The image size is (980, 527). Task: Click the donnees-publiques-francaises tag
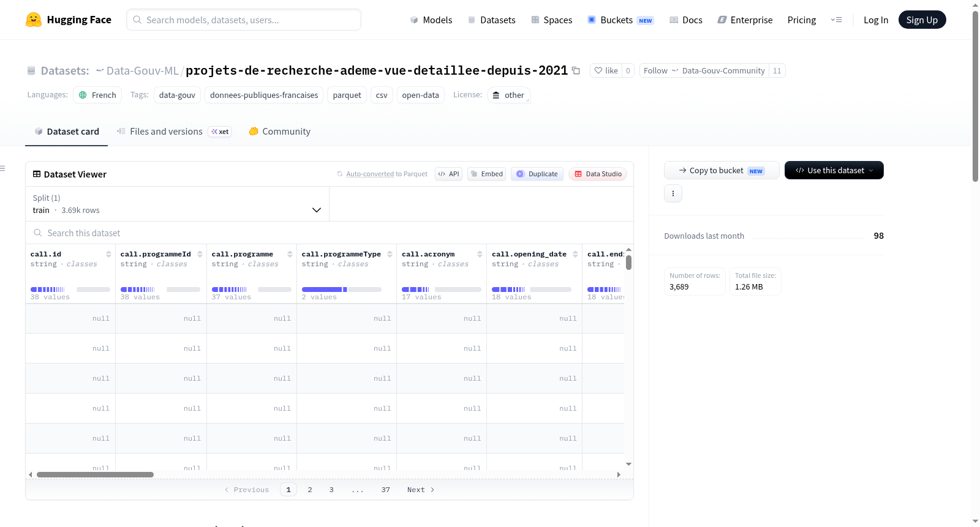[x=264, y=95]
